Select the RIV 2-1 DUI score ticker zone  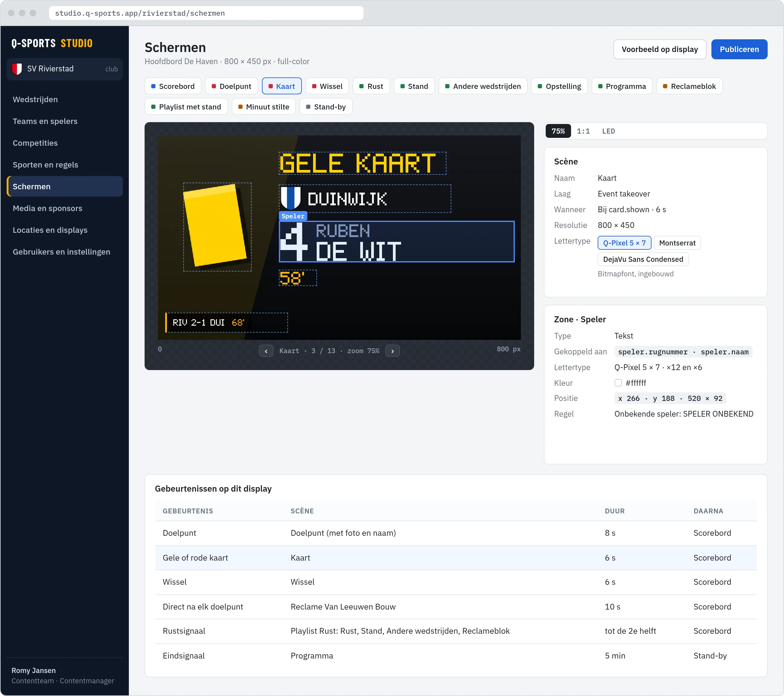point(226,323)
